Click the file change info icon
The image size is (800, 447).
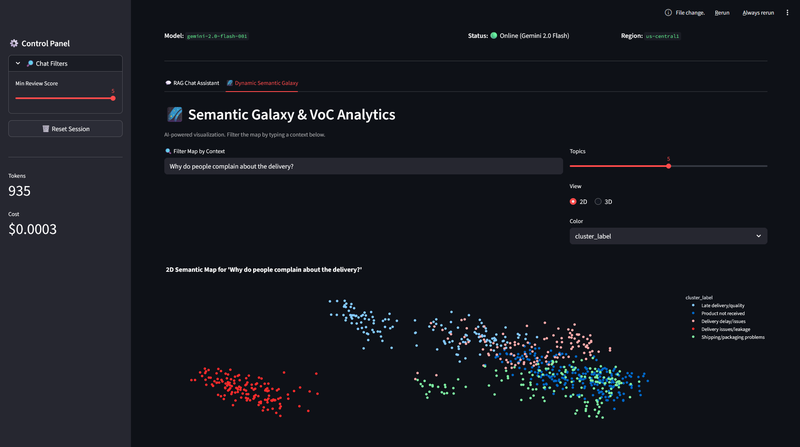coord(668,13)
